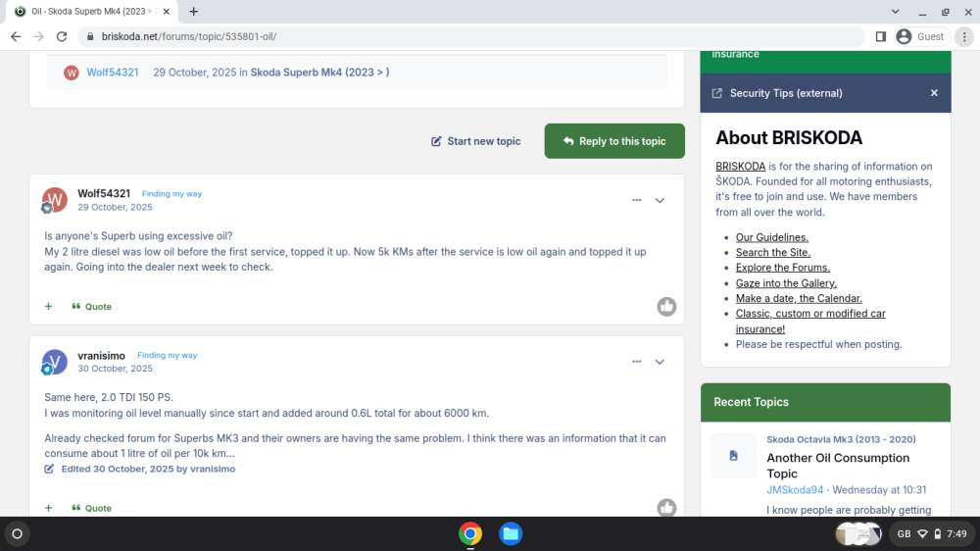Open Our Guidelines link
Screen dimensions: 980x551
(772, 237)
